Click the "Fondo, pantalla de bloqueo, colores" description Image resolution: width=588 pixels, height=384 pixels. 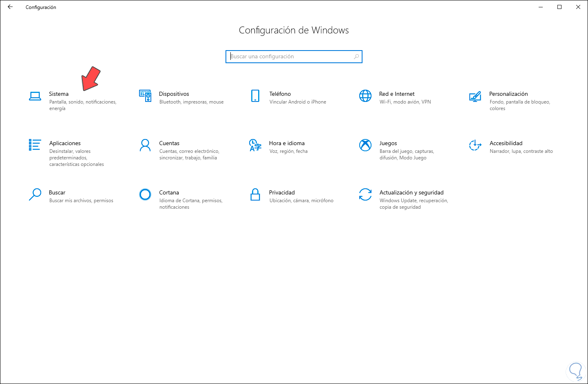coord(520,105)
